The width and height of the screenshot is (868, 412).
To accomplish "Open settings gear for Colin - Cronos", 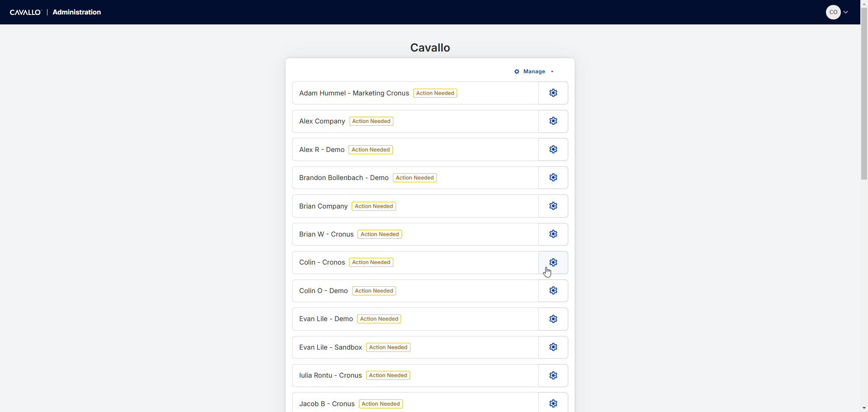I will point(553,262).
